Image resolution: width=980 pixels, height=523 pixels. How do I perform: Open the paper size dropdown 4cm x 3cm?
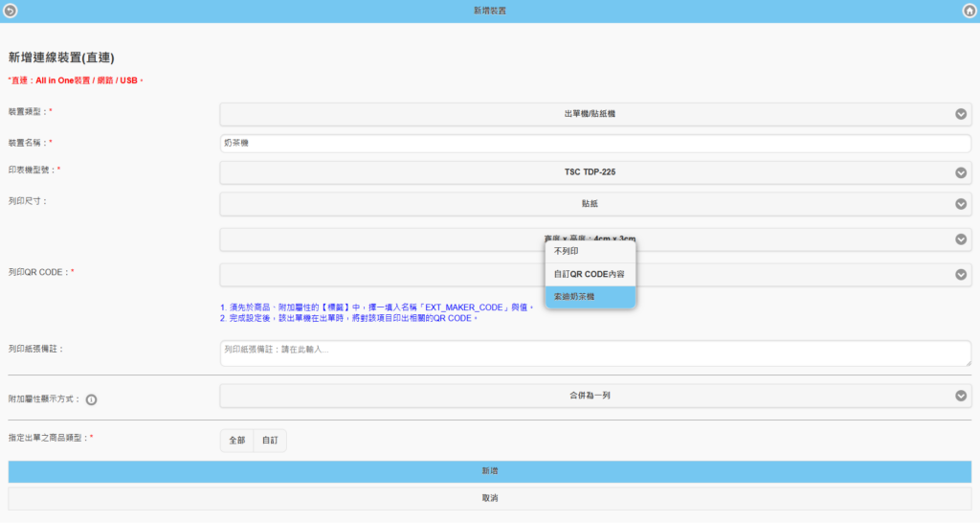595,239
